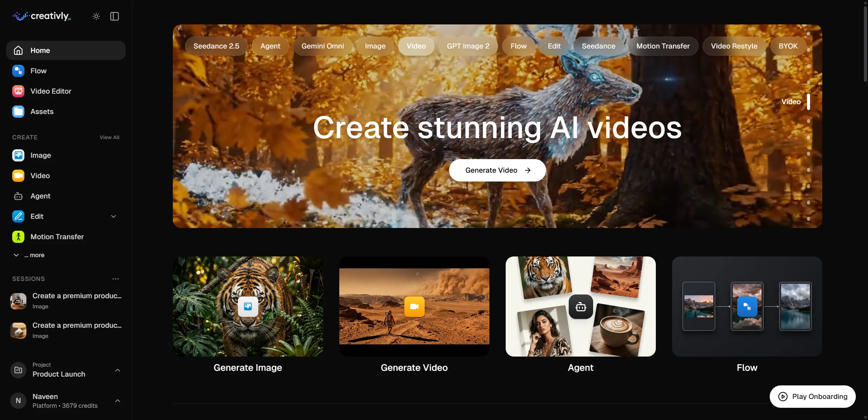This screenshot has height=420, width=868.
Task: Select the Video Restyle banner tab
Action: click(734, 46)
